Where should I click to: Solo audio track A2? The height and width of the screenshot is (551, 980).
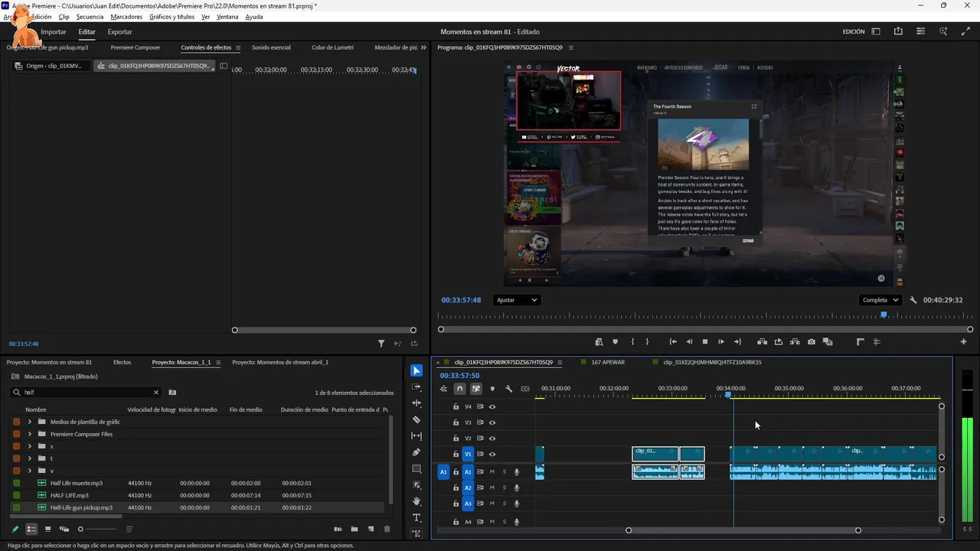[x=505, y=488]
